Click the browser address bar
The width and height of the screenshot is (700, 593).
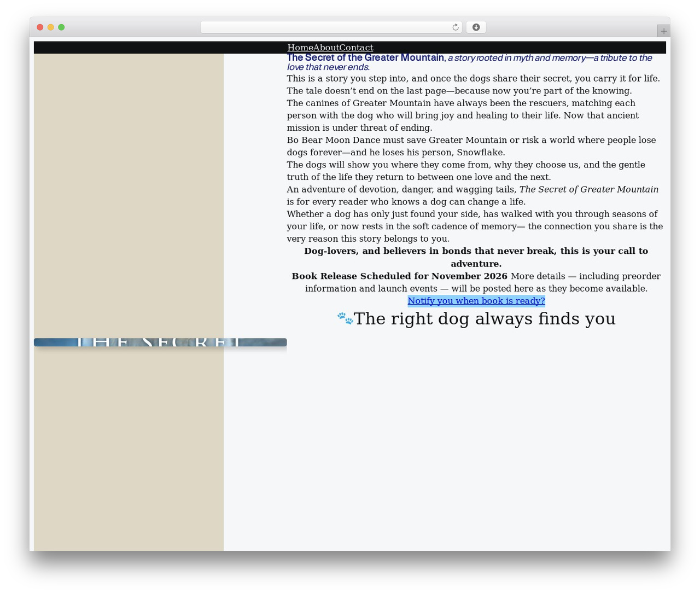[x=331, y=27]
